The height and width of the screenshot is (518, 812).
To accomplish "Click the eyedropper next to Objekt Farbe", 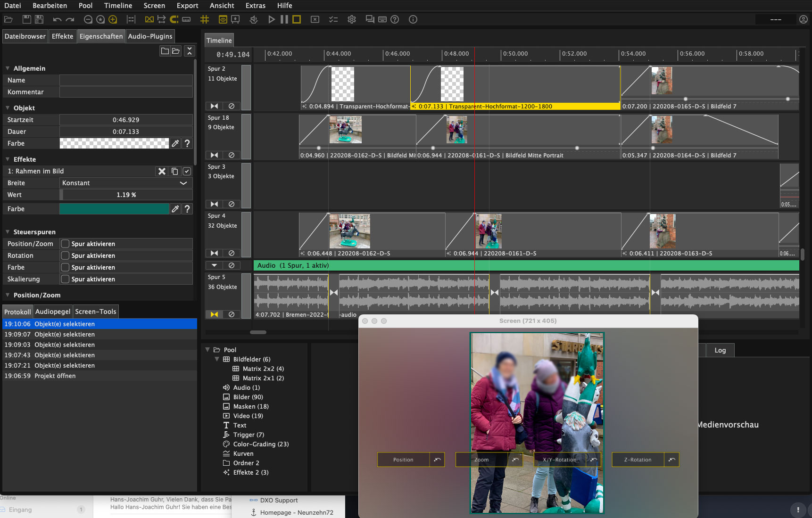I will 175,143.
